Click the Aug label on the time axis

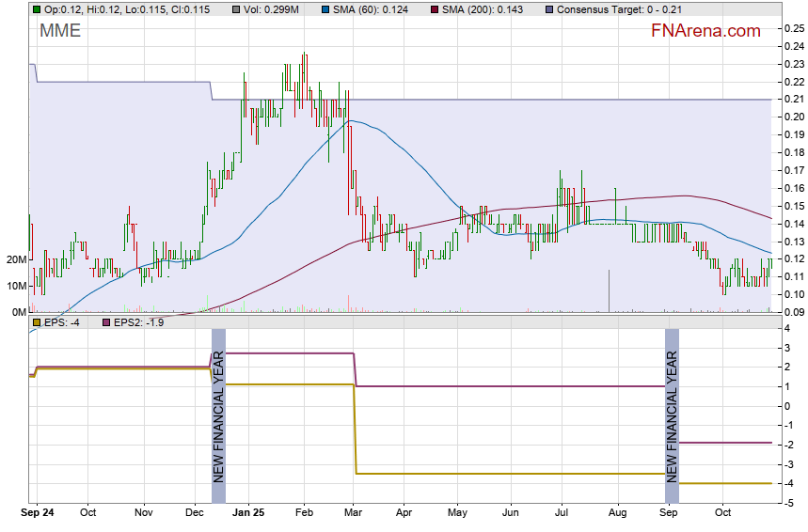pos(617,513)
